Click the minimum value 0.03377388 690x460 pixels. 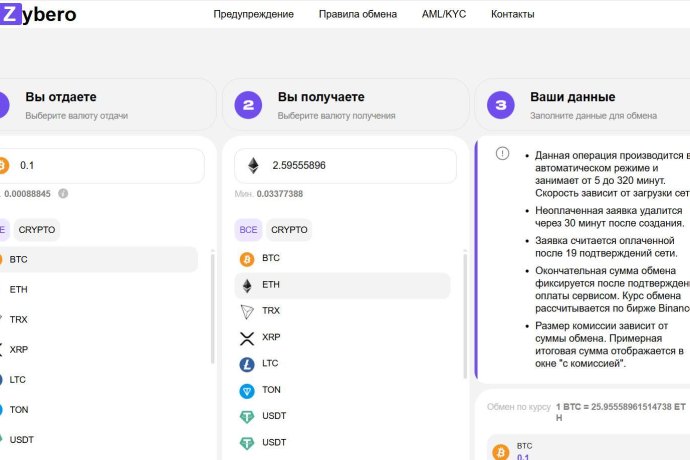(279, 194)
